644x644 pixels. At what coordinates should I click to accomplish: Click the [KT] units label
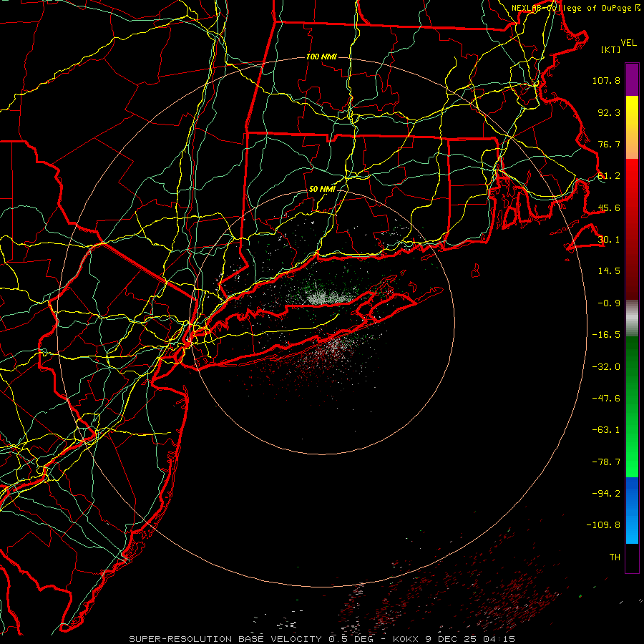tap(611, 49)
